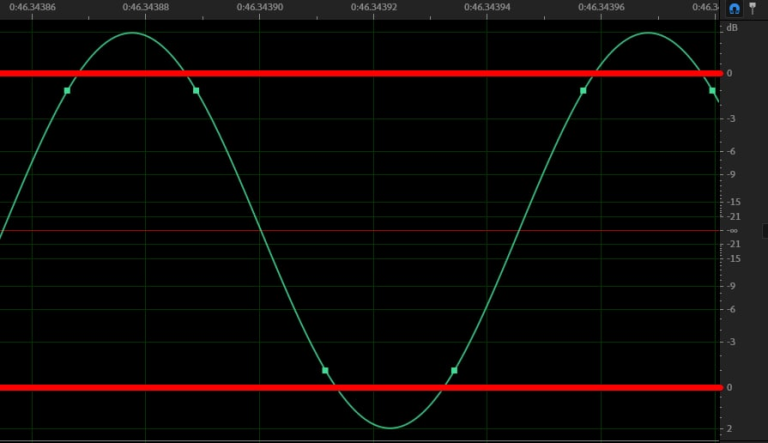Toggle the blue magnet snapping icon
Viewport: 768px width, 443px height.
pos(734,8)
